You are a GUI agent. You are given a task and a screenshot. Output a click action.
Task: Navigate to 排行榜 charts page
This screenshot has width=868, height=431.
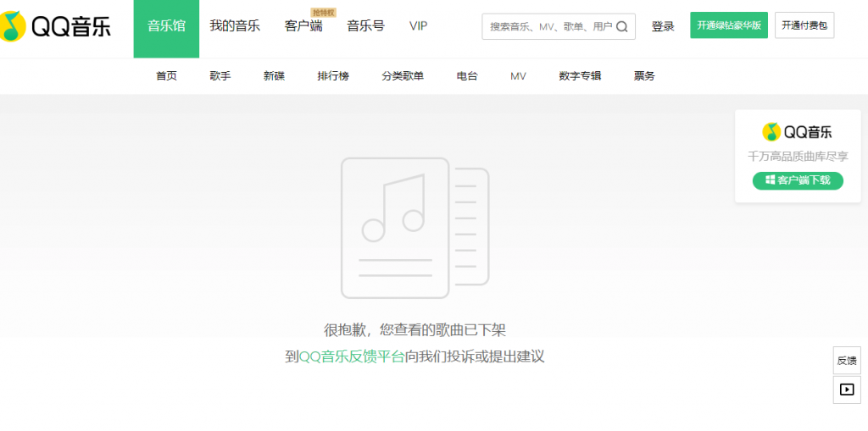pyautogui.click(x=333, y=76)
